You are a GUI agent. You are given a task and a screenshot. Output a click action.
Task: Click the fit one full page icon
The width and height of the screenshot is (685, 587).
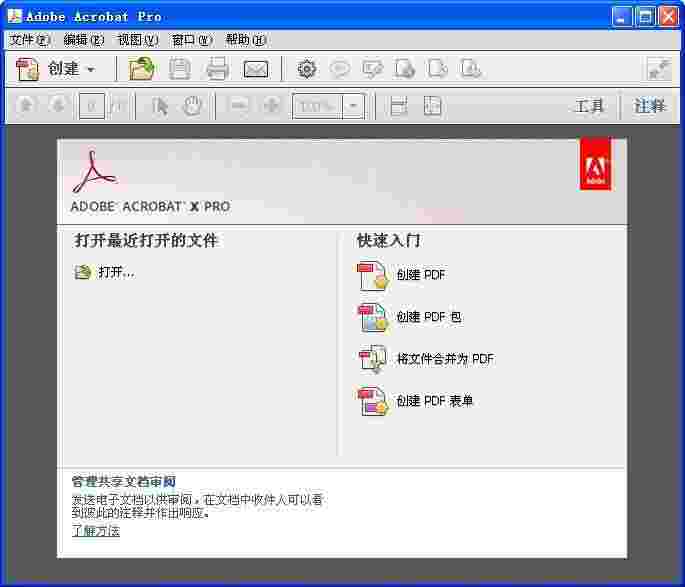tap(432, 106)
